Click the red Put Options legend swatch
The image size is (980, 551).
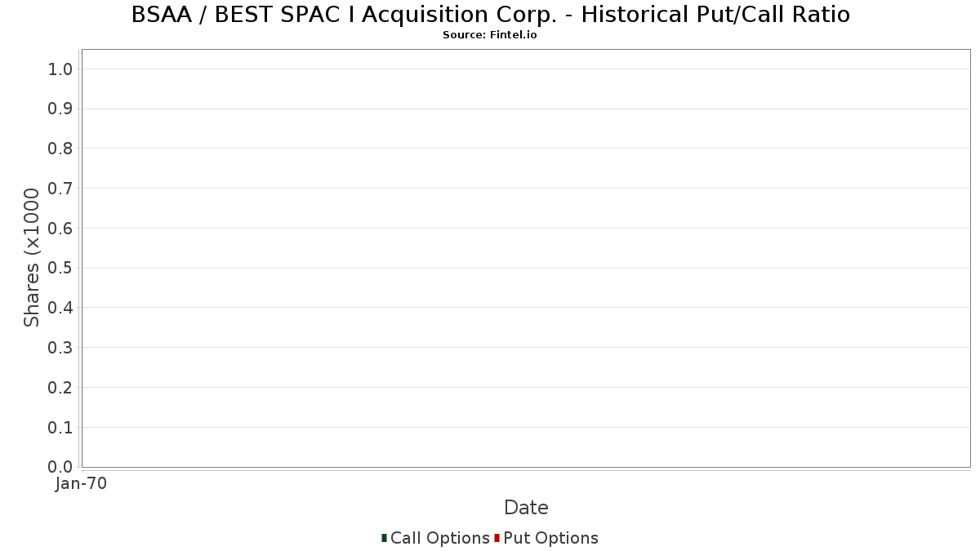497,538
